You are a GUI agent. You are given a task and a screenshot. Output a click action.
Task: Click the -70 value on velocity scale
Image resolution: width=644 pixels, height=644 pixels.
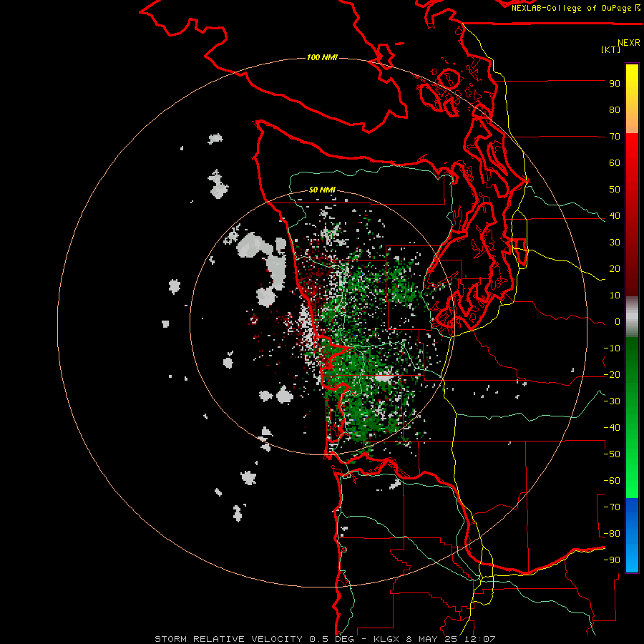coord(612,507)
